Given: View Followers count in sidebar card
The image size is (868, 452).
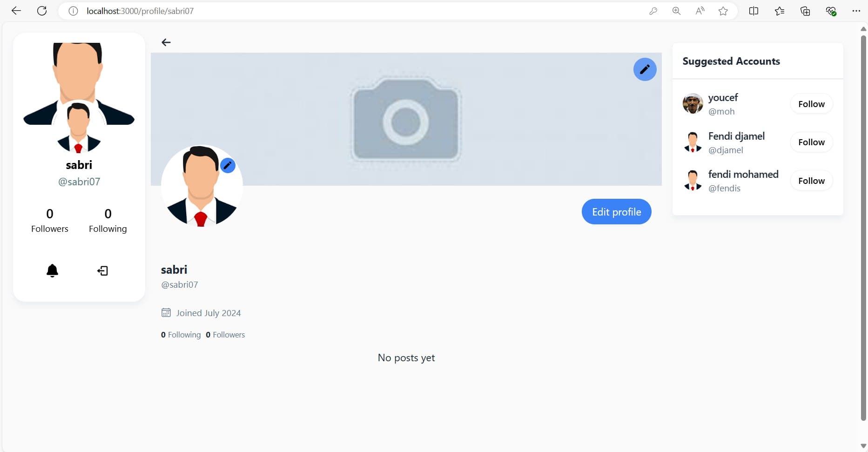Looking at the screenshot, I should [50, 220].
